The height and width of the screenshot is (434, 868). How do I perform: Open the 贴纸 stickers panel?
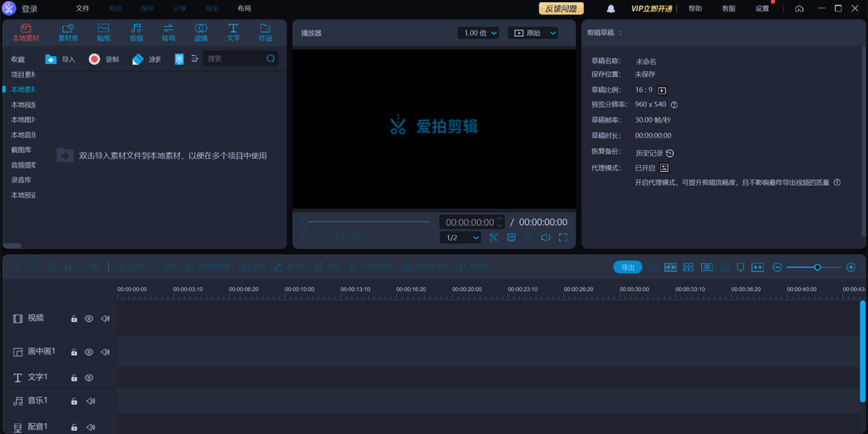coord(103,32)
